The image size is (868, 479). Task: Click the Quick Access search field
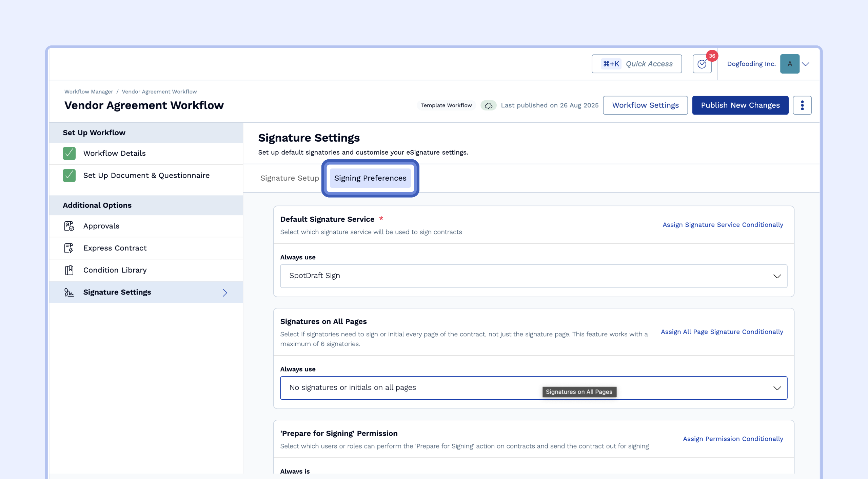(636, 64)
